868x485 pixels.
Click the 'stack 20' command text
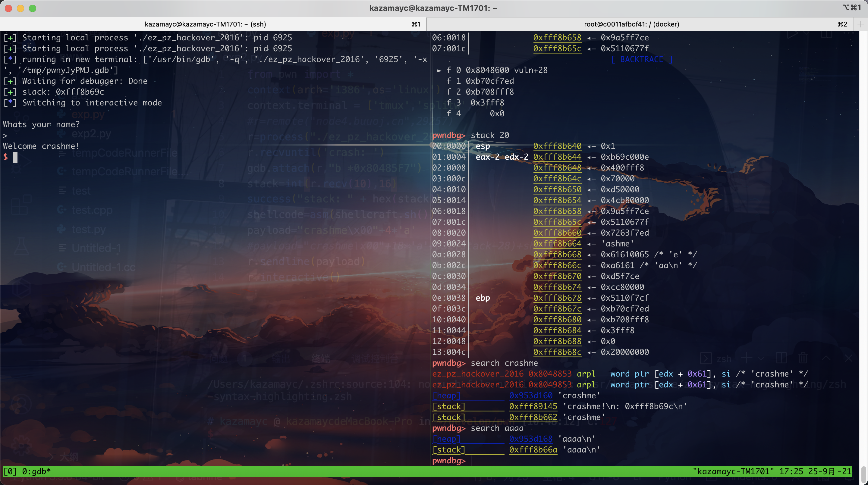490,135
